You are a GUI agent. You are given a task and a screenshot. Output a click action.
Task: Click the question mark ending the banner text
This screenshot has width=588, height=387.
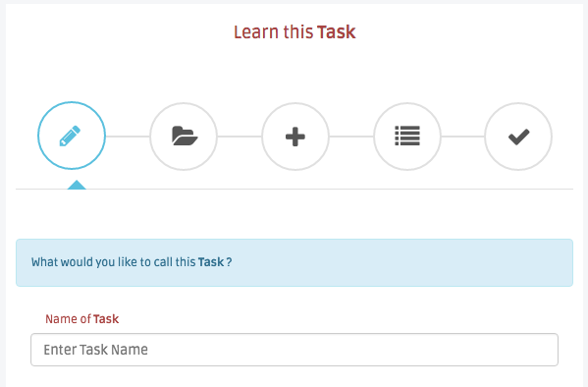click(229, 262)
